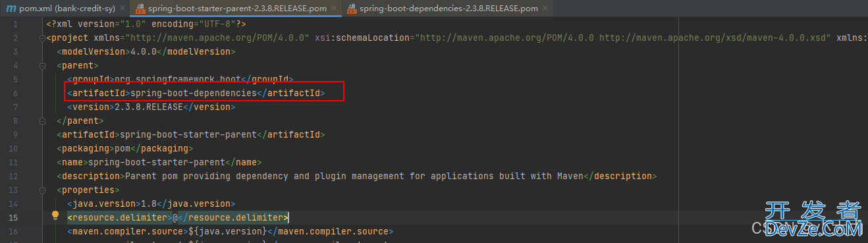Click the Maven icon on pom.xml tab

11,9
